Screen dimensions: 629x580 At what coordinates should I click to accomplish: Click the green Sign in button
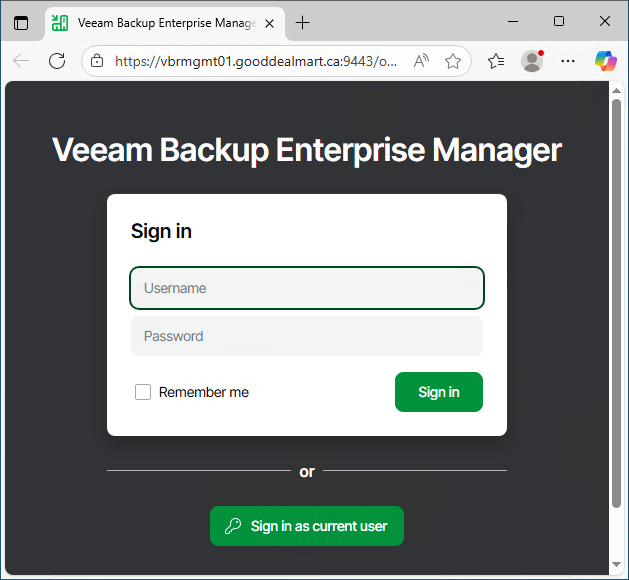[438, 392]
